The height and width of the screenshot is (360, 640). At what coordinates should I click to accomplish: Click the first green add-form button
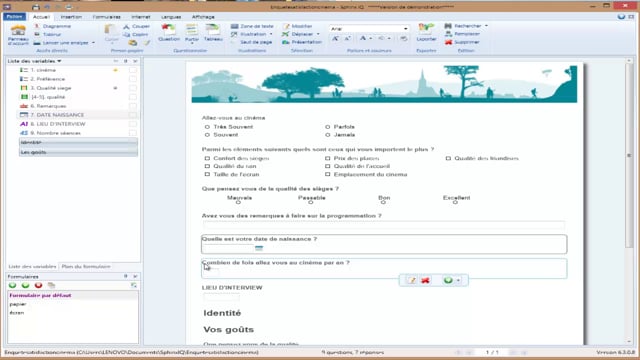click(x=13, y=285)
